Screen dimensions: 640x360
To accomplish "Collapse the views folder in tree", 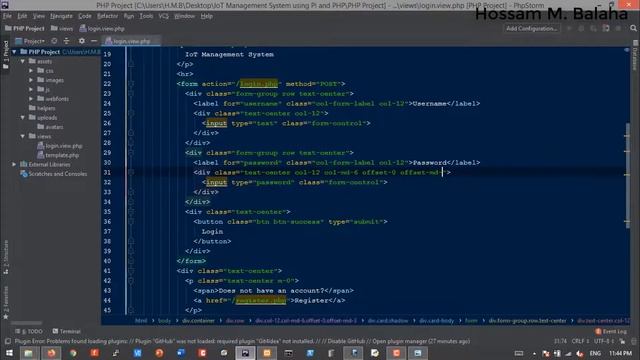I will (x=23, y=136).
